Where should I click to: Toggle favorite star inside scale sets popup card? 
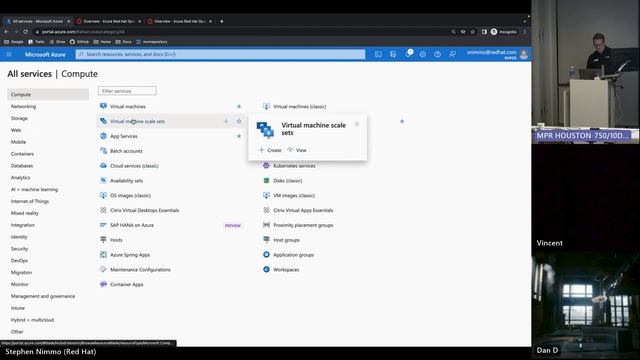357,124
